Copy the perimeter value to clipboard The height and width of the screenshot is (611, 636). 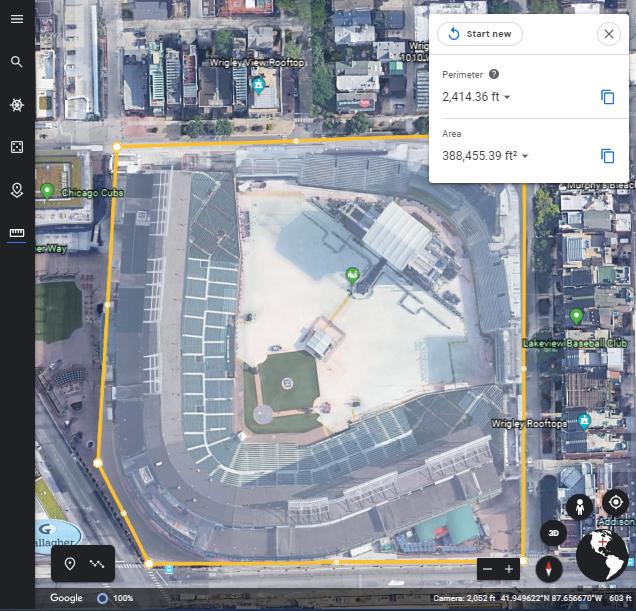pos(607,97)
